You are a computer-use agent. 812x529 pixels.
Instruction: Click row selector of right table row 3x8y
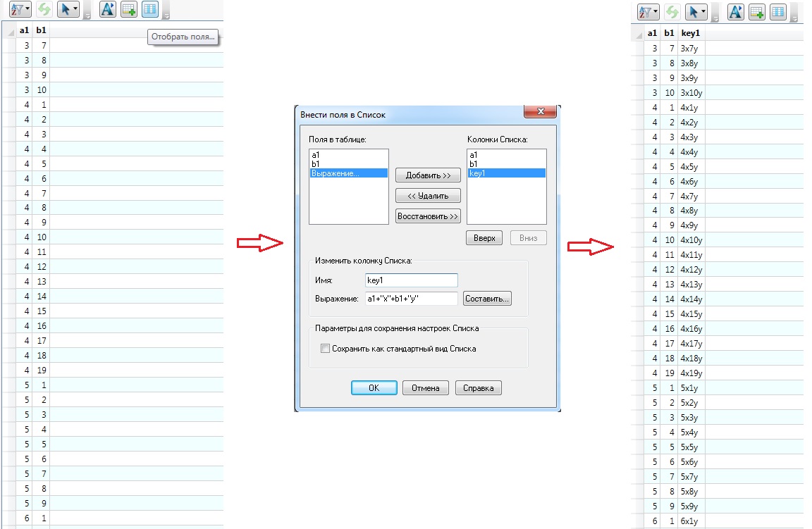(637, 63)
